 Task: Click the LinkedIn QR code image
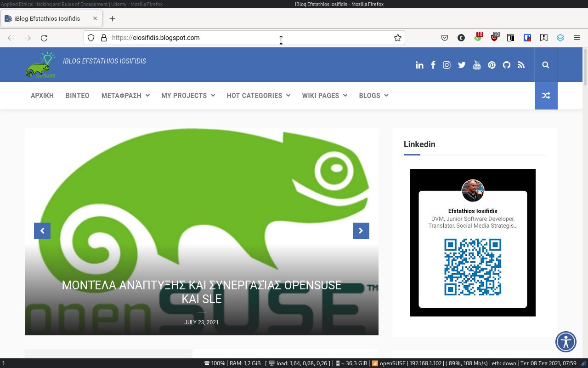tap(473, 267)
